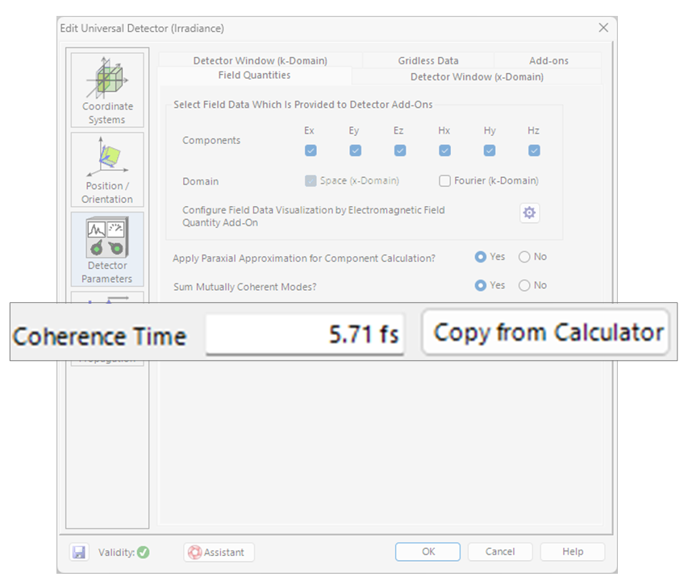Image resolution: width=687 pixels, height=584 pixels.
Task: Switch to the Detector Window (x-Domain) tab
Action: pos(477,77)
